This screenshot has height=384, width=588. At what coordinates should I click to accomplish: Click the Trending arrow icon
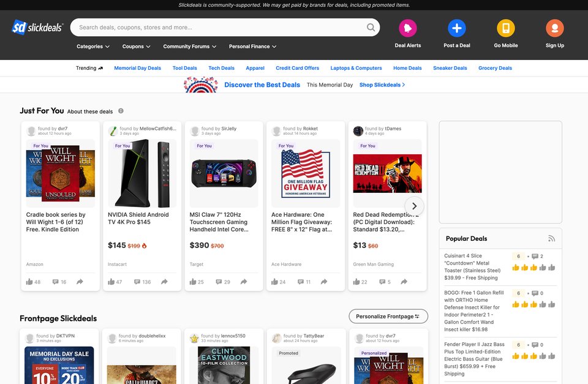click(100, 68)
